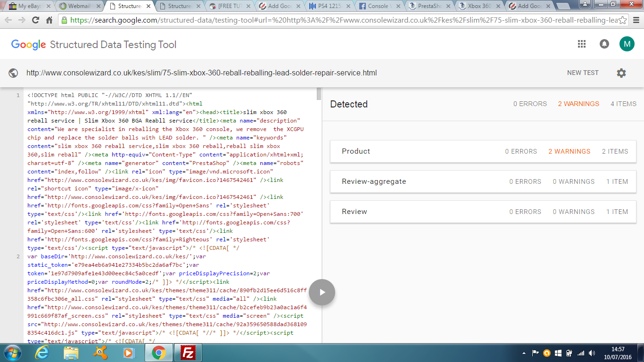The image size is (644, 362).
Task: Click the Windows logo tray icon
Action: coord(558,353)
